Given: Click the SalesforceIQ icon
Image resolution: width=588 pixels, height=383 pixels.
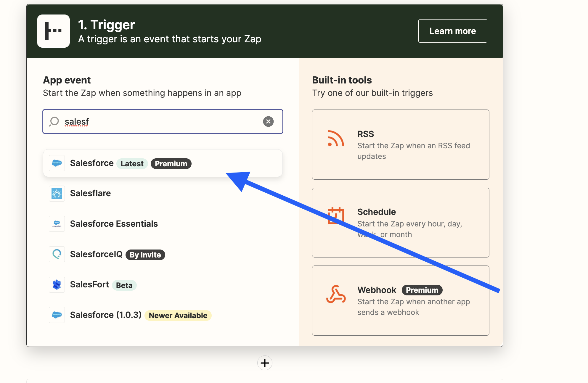Looking at the screenshot, I should 57,254.
